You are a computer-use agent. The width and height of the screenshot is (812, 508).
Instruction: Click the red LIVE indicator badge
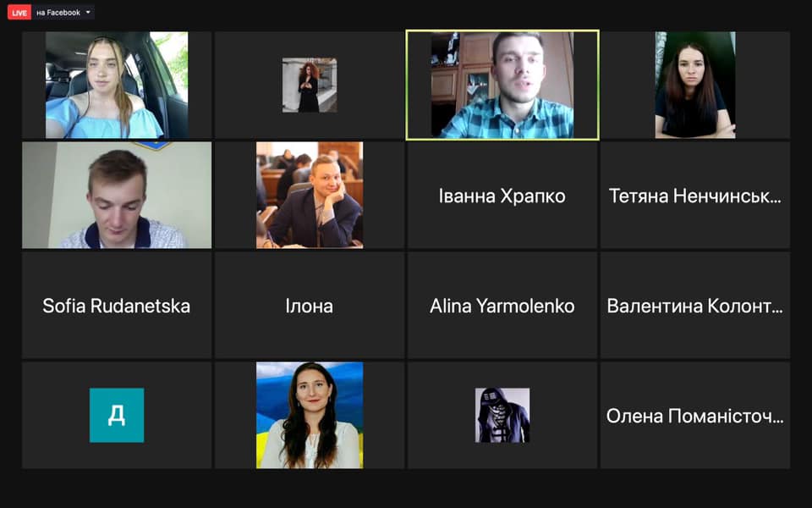(x=19, y=13)
